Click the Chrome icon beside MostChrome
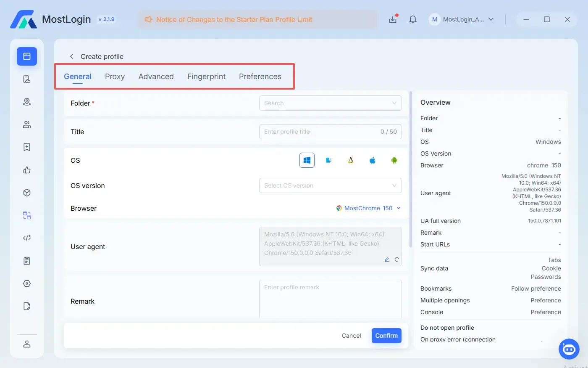Image resolution: width=588 pixels, height=368 pixels. click(339, 208)
